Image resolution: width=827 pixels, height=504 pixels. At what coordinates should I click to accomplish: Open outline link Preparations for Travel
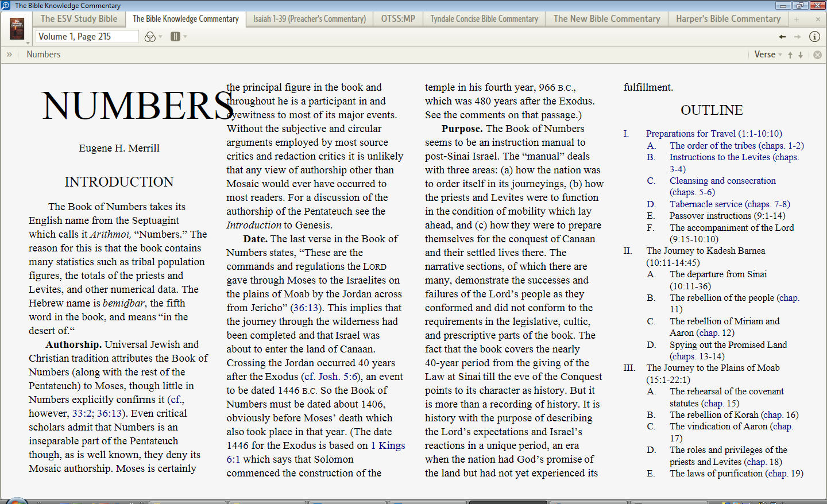tap(714, 134)
